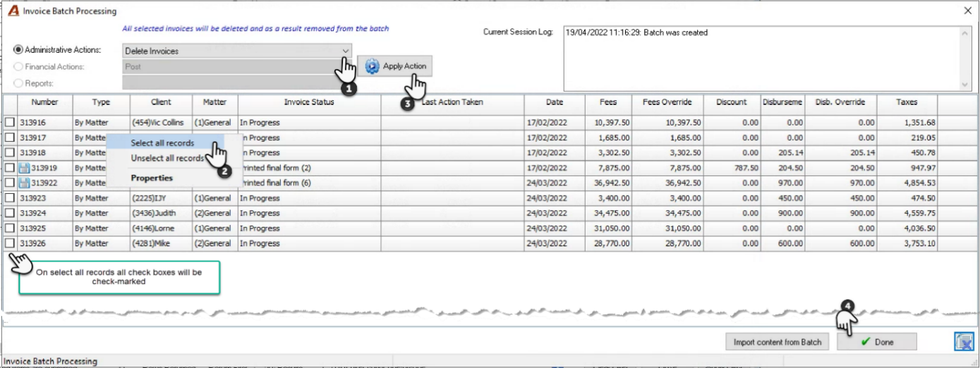Click the Last Action Taken column header
This screenshot has width=980, height=368.
(452, 102)
